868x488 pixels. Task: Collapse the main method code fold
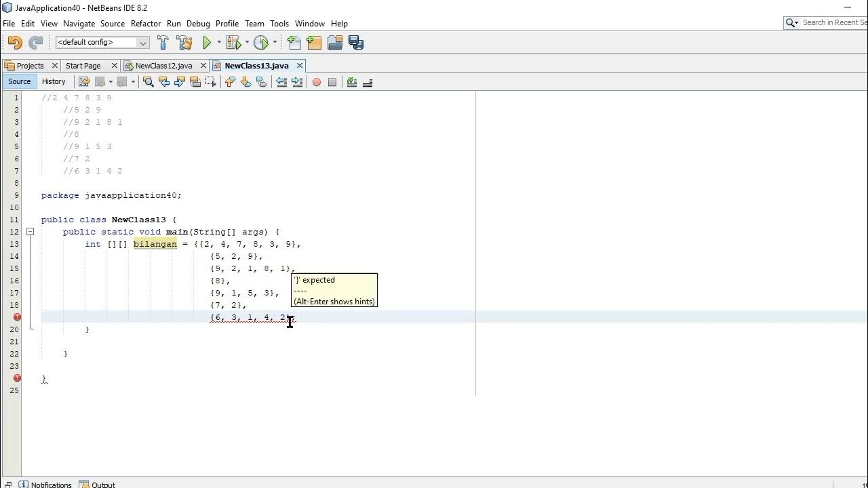[x=31, y=232]
